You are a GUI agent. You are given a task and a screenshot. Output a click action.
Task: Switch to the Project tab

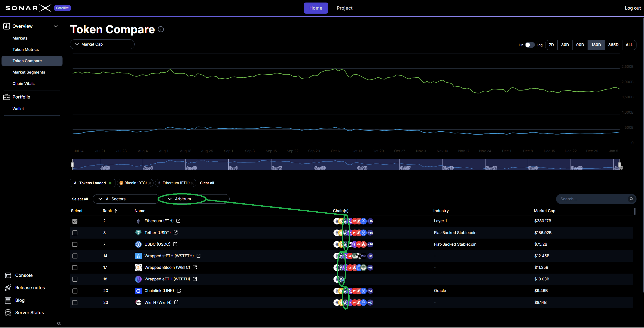(x=344, y=8)
